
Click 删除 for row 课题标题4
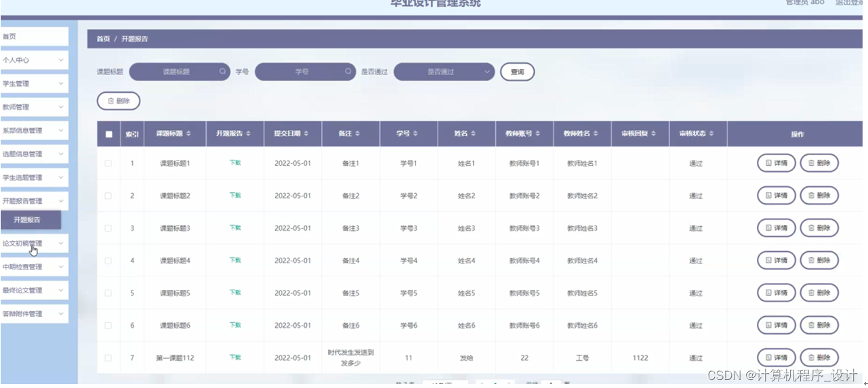point(819,261)
